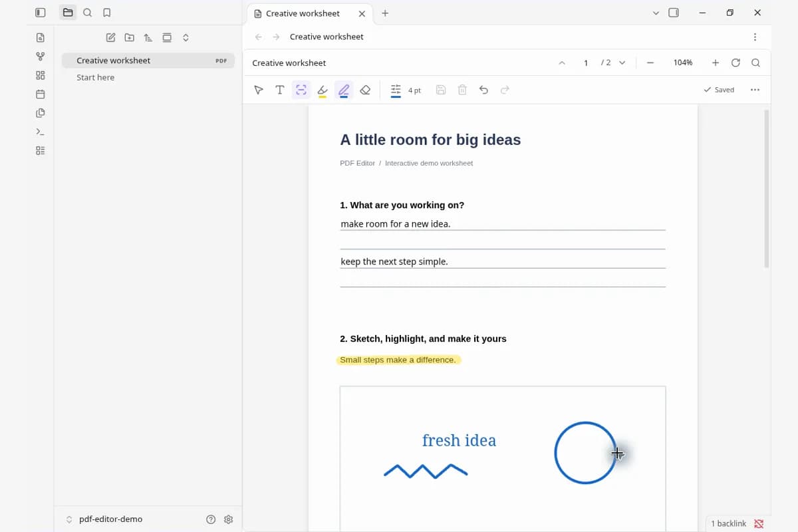Go to next PDF page

(x=622, y=63)
